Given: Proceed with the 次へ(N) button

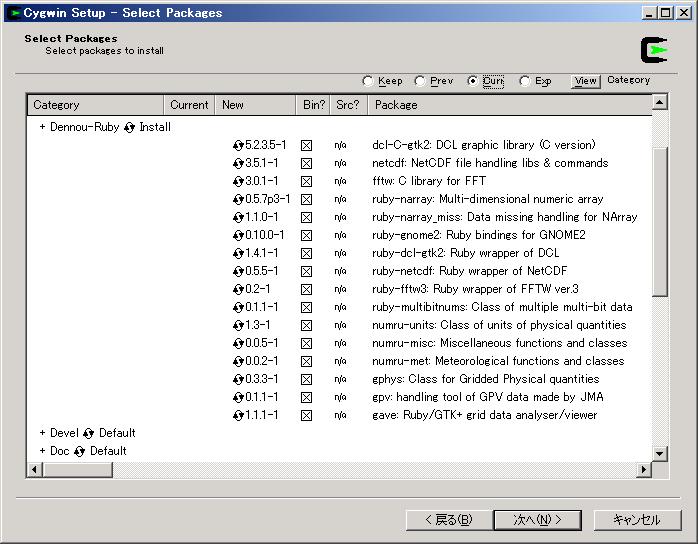Looking at the screenshot, I should tap(538, 520).
